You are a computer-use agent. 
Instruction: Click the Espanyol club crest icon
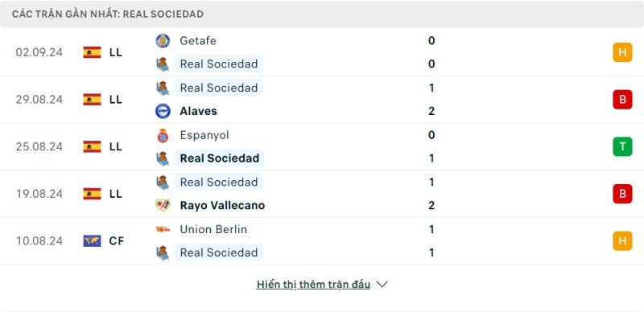pyautogui.click(x=163, y=135)
